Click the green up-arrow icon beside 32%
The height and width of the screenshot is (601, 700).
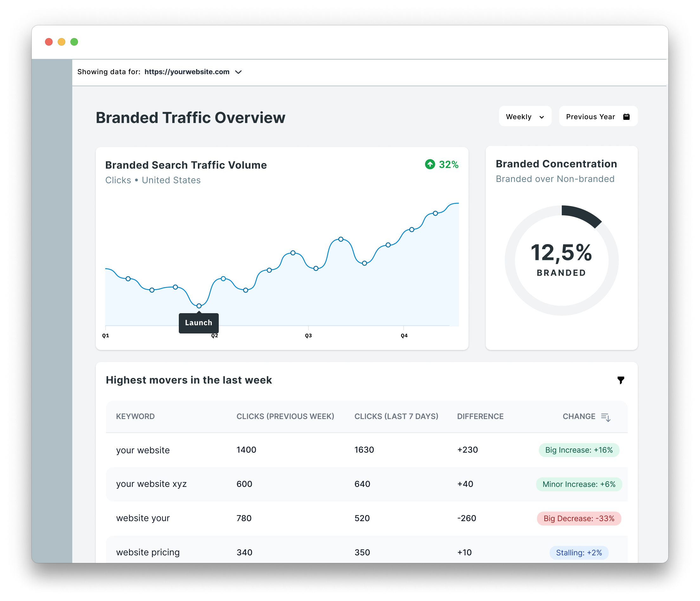pos(430,165)
